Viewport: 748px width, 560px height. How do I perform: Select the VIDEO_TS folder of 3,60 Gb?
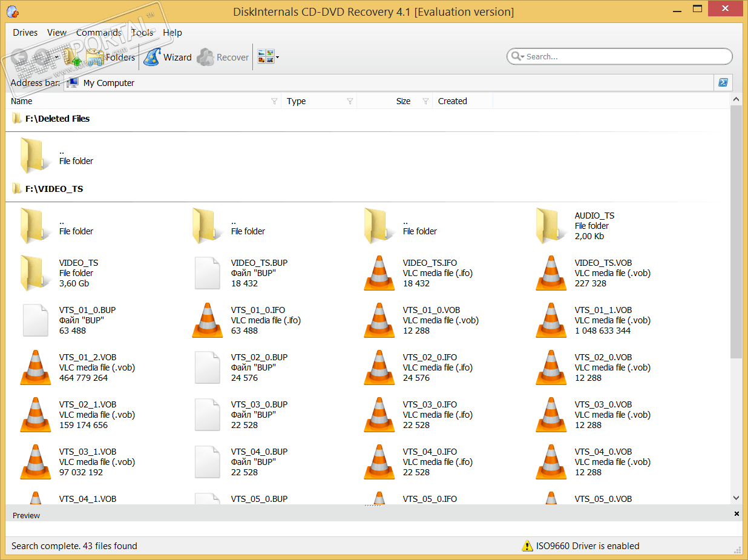(x=59, y=273)
